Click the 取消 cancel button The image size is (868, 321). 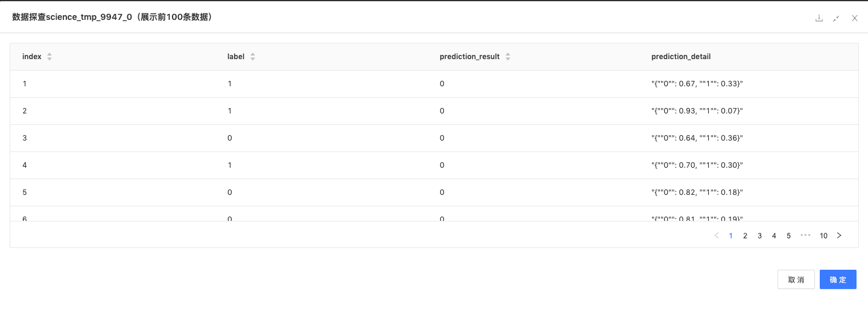[796, 279]
